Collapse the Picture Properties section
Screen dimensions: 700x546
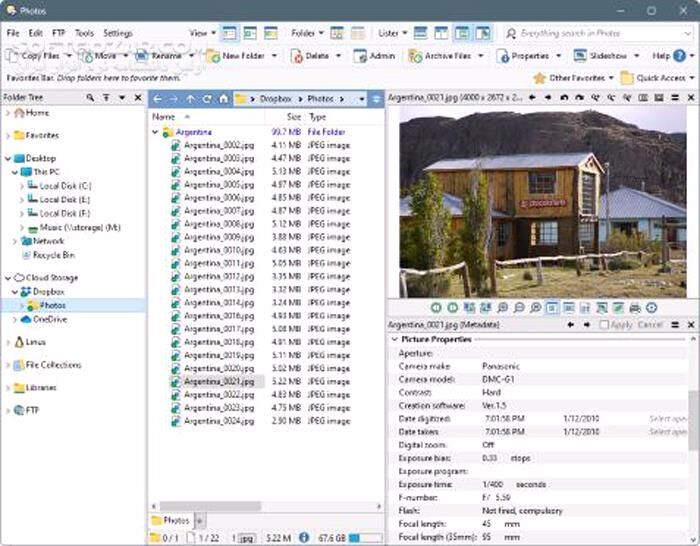395,340
